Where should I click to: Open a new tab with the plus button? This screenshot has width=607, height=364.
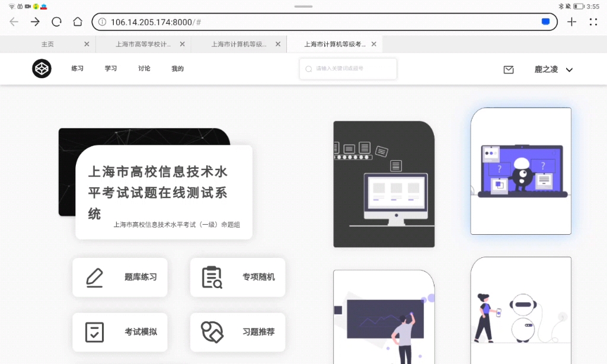(571, 21)
